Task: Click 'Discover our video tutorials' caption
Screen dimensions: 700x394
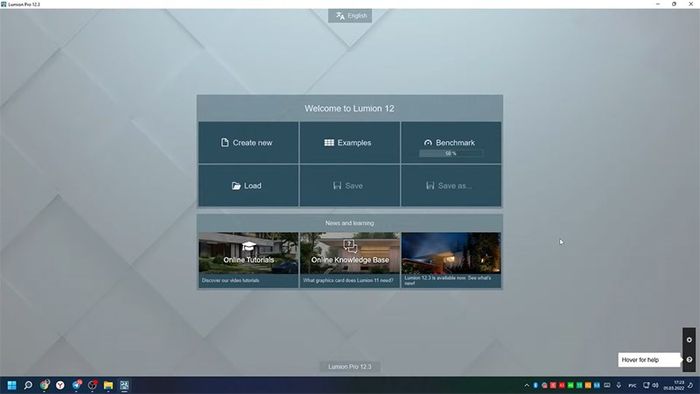Action: (x=230, y=281)
